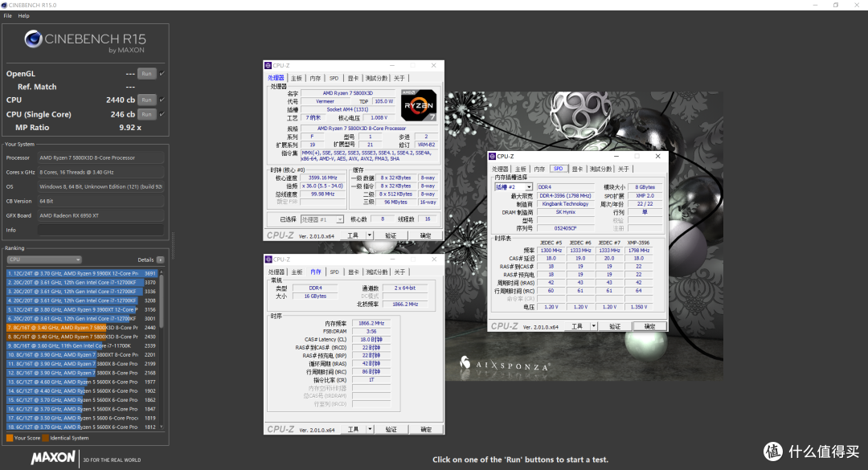Select ranking row 13 Ryzen 5 5600X 1977
This screenshot has width=868, height=470.
[x=82, y=382]
